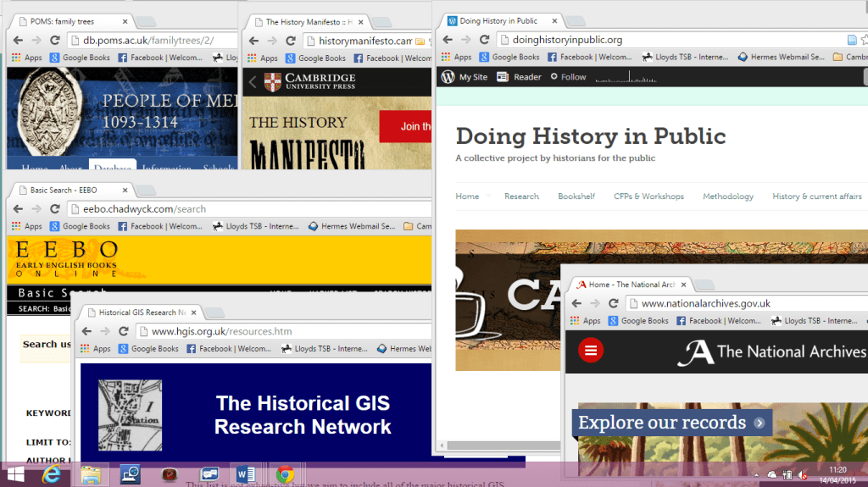The image size is (868, 487).
Task: Reload the Doing History in Public page
Action: (x=484, y=40)
